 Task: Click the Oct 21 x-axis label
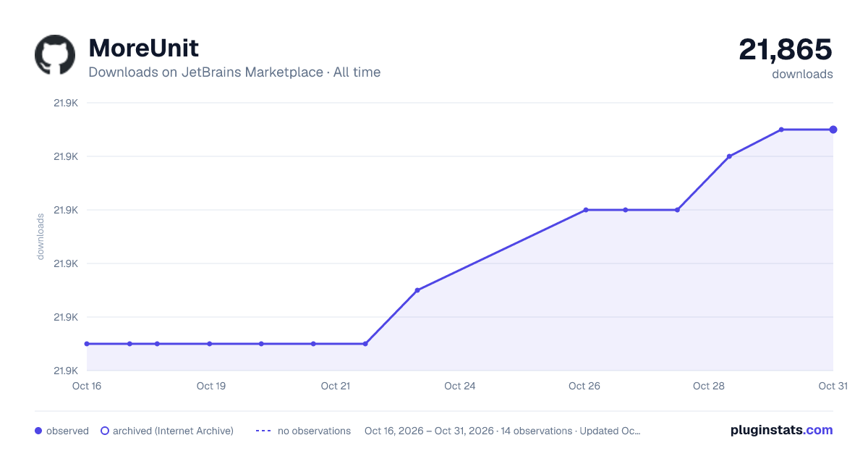pyautogui.click(x=336, y=386)
